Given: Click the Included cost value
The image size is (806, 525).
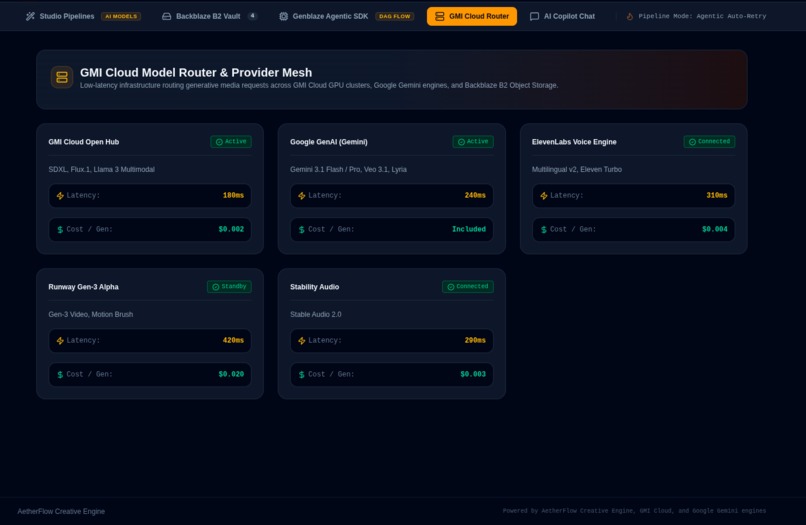Looking at the screenshot, I should click(x=469, y=229).
